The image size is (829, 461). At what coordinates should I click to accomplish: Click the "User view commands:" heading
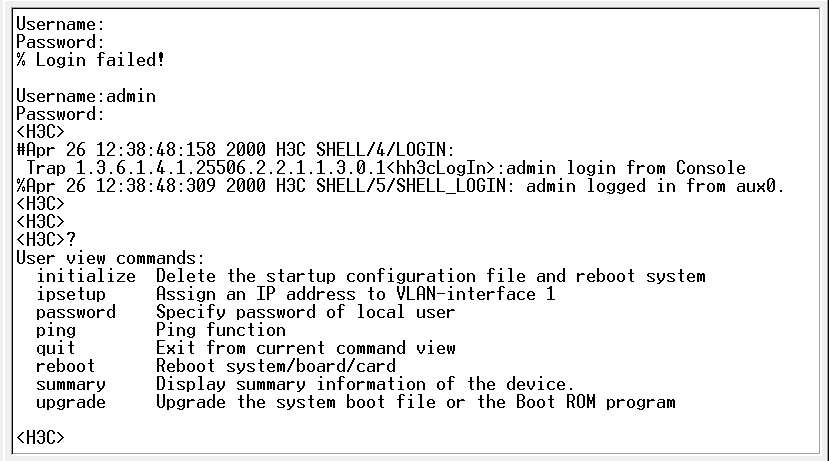click(110, 258)
